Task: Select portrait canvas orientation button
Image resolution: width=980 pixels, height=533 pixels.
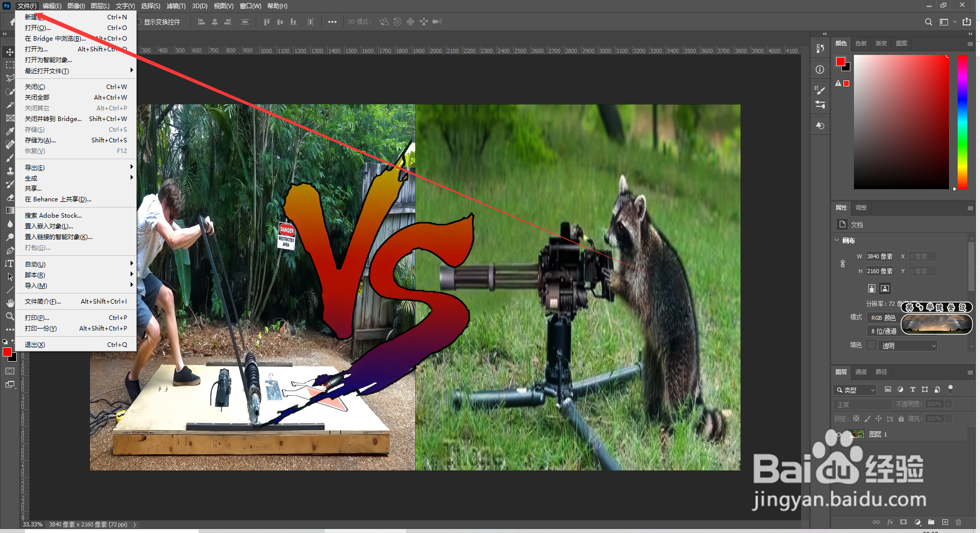Action: pyautogui.click(x=872, y=288)
